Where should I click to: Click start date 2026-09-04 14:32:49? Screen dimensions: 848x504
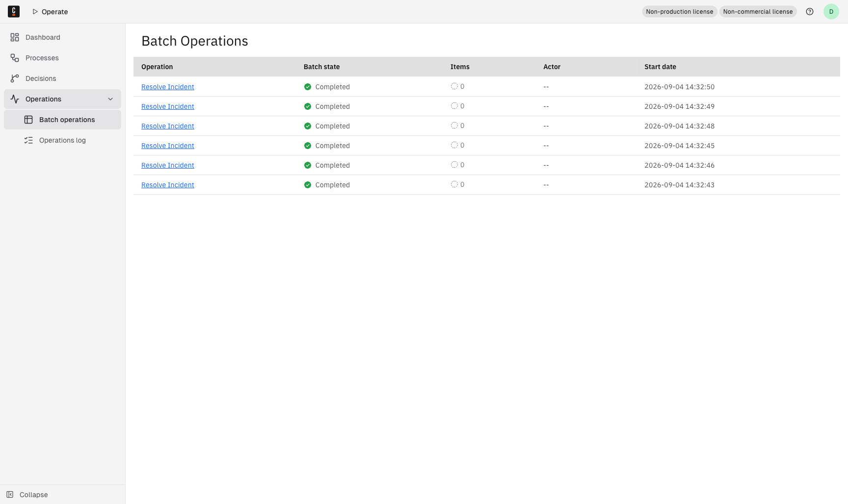coord(679,106)
